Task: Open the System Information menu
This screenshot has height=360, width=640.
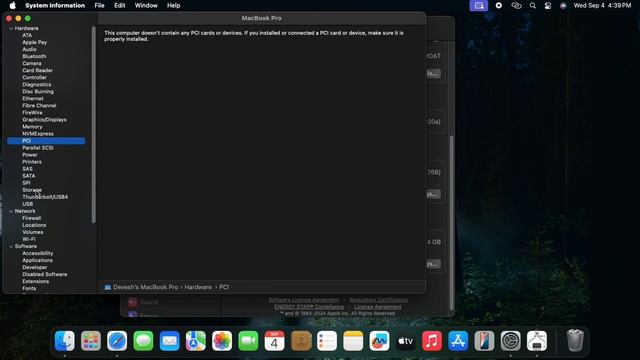Action: [55, 5]
